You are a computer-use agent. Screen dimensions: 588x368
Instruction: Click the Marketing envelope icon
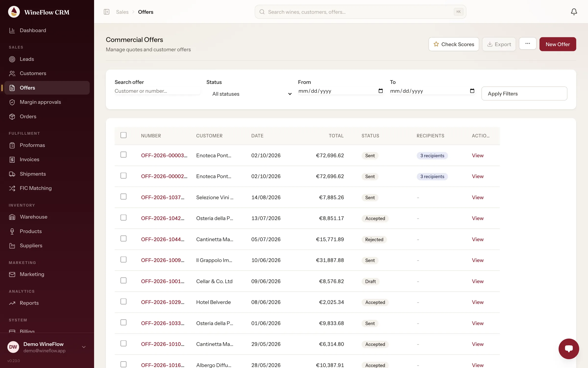pyautogui.click(x=12, y=274)
